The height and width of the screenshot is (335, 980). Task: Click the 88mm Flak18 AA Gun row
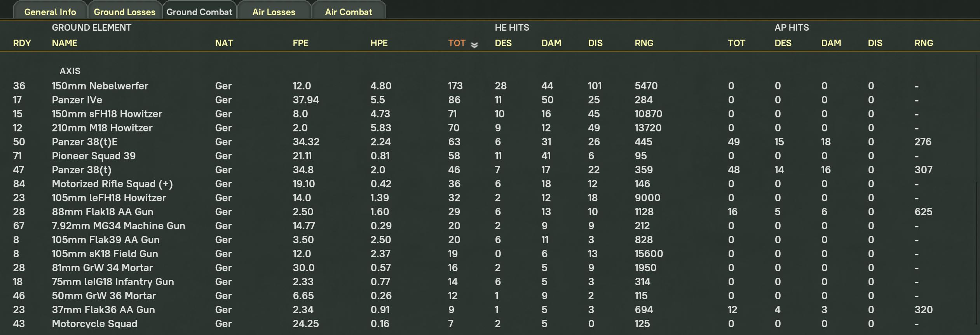click(490, 212)
